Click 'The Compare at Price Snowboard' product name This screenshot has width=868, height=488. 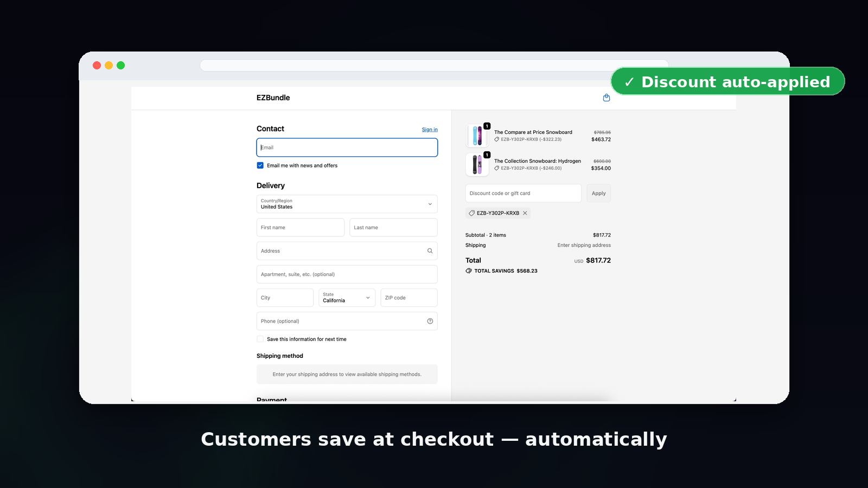pyautogui.click(x=533, y=132)
